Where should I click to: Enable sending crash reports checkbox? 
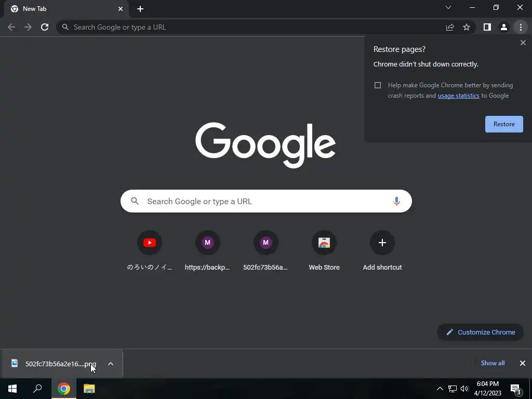(378, 85)
